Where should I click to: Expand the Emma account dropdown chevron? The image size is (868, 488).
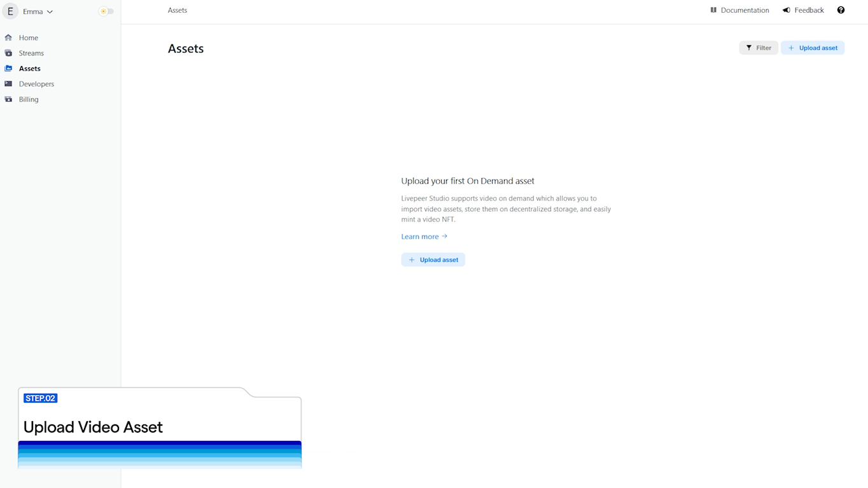pos(50,12)
